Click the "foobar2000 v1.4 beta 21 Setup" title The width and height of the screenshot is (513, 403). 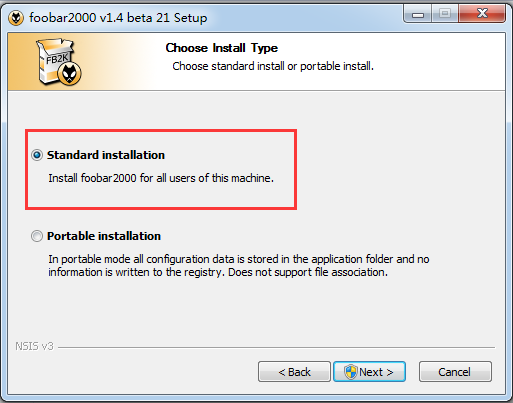click(x=118, y=18)
